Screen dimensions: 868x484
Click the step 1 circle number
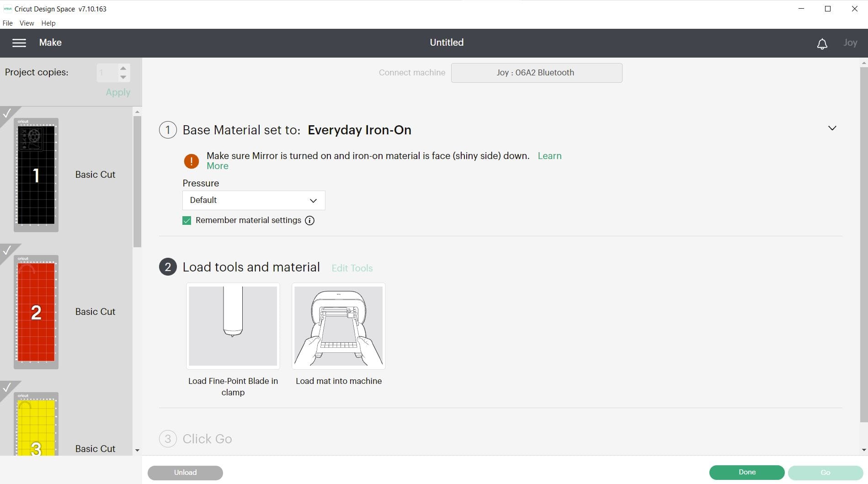pos(168,130)
